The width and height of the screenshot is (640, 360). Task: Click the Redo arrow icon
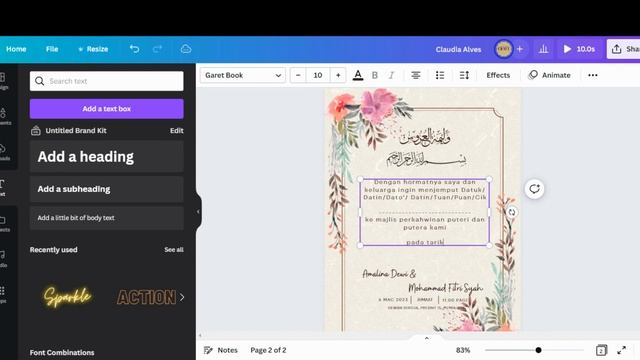pyautogui.click(x=157, y=49)
